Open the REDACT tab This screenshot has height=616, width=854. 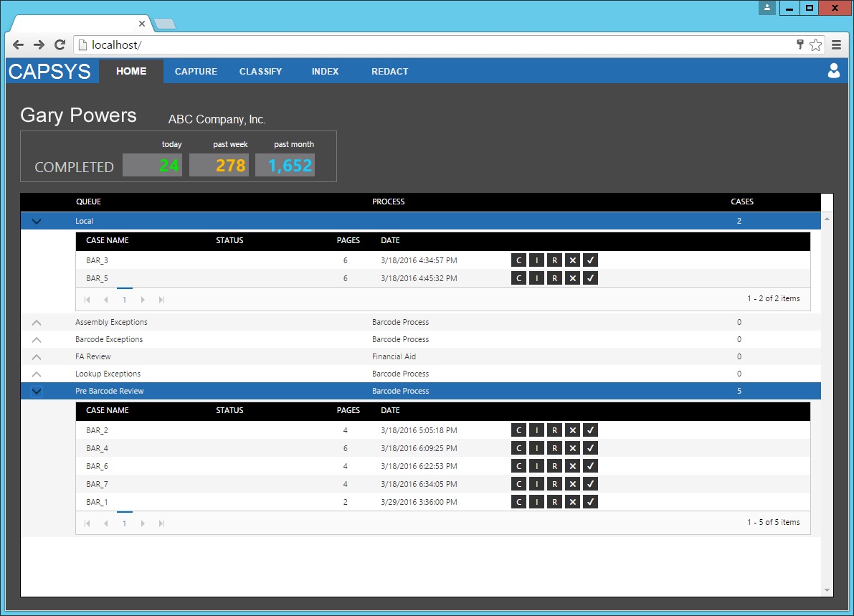coord(389,72)
